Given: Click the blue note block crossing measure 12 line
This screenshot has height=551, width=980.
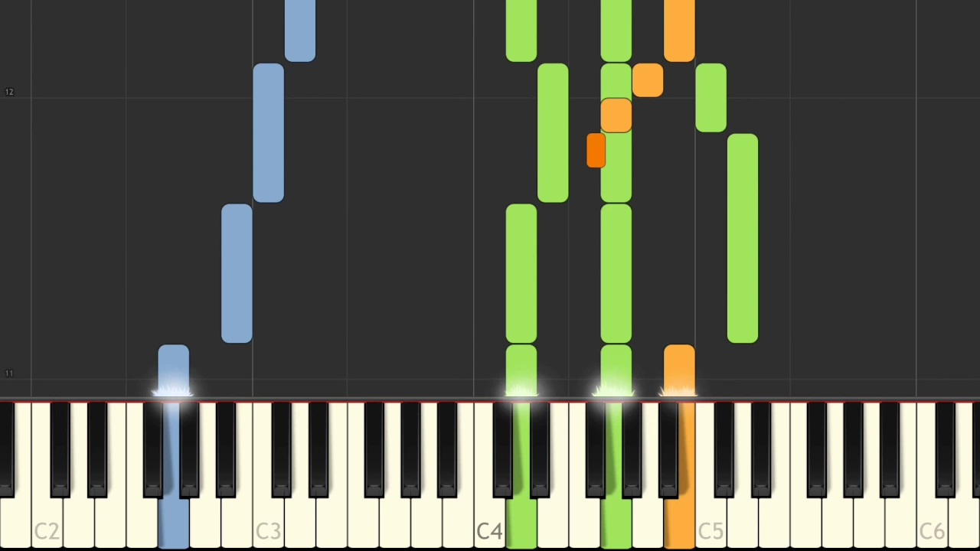Looking at the screenshot, I should click(268, 133).
